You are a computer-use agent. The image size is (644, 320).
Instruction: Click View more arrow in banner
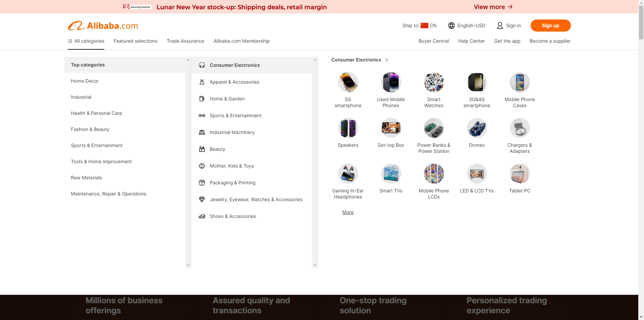click(510, 7)
